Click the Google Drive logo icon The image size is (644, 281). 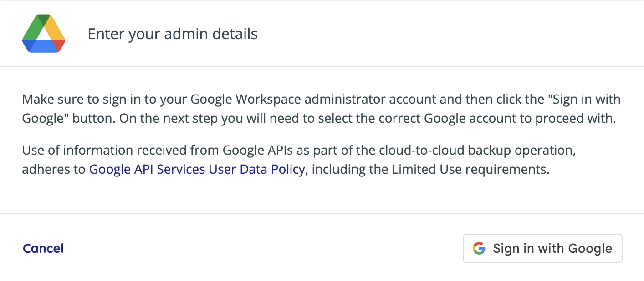point(44,34)
